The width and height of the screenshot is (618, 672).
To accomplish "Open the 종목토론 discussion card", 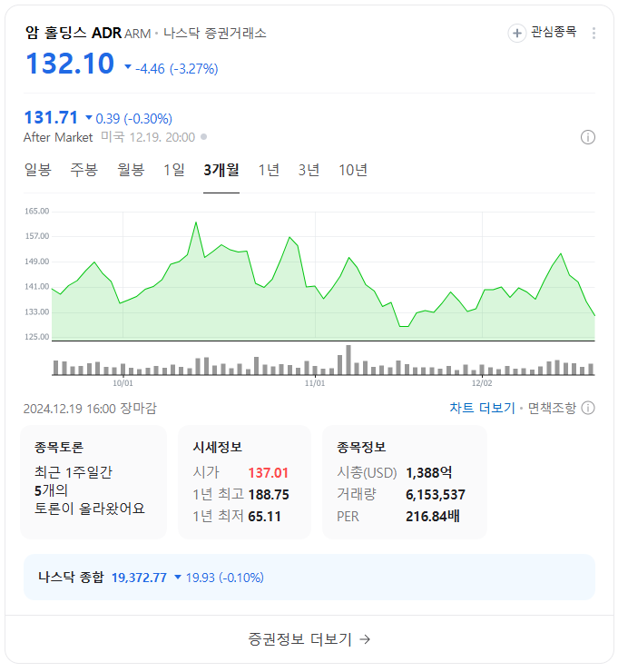I will click(x=93, y=482).
